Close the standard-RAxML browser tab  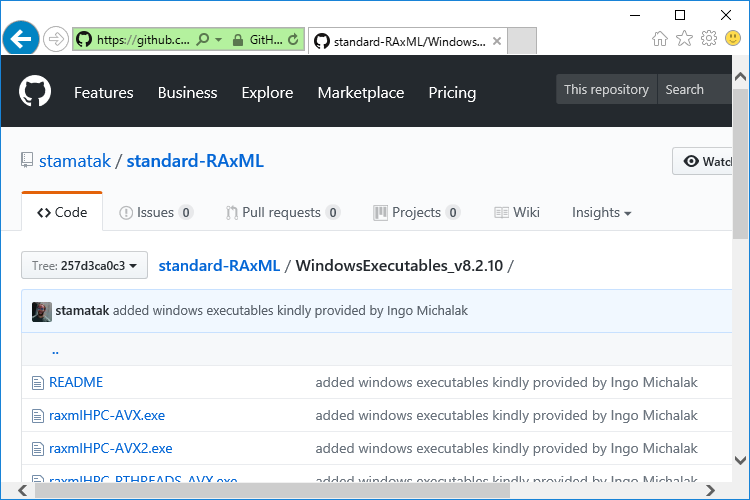[497, 41]
